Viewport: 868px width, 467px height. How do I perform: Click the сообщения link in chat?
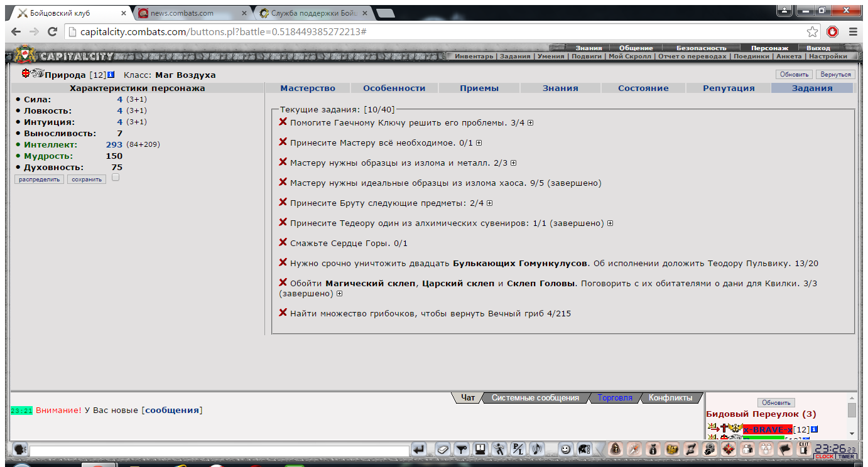point(172,411)
